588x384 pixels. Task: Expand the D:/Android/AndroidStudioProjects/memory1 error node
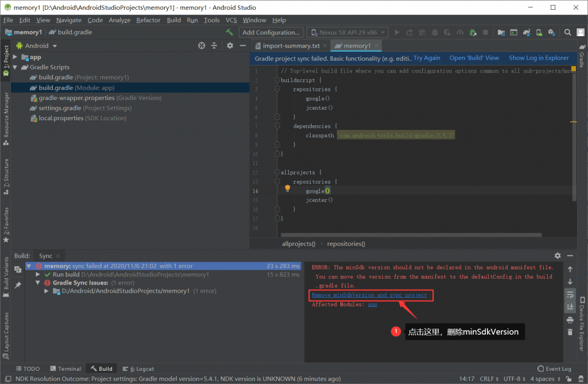pyautogui.click(x=47, y=291)
